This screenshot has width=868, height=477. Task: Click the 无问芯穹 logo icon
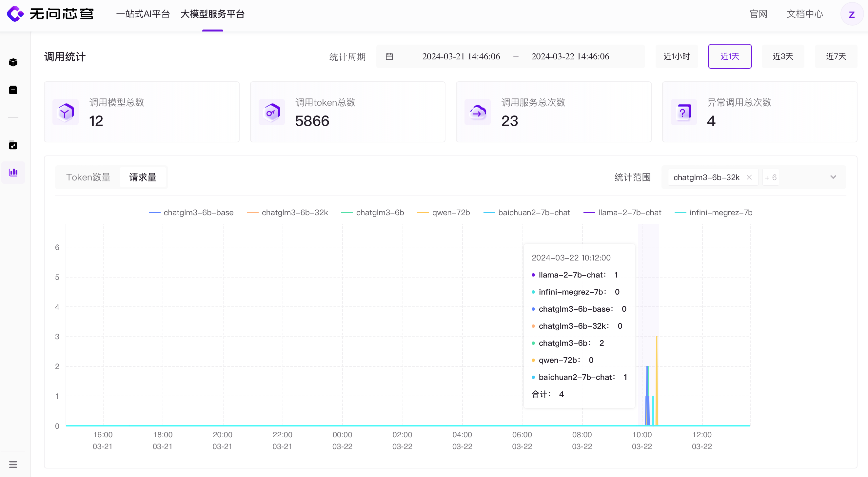click(x=15, y=14)
